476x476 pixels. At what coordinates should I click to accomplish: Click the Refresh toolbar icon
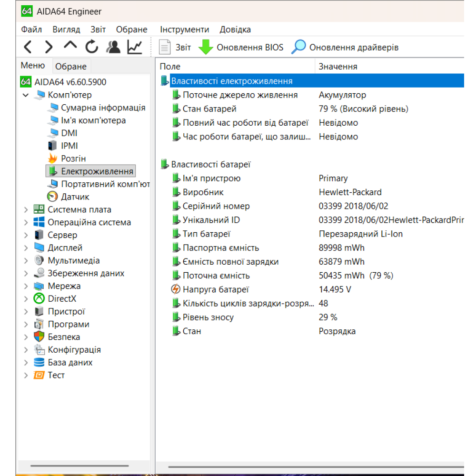tap(91, 47)
